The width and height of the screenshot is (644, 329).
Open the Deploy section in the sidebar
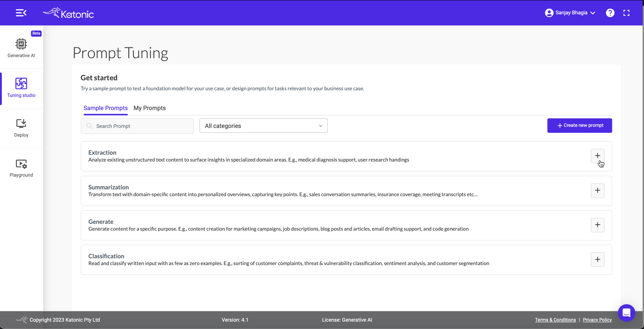[x=21, y=128]
